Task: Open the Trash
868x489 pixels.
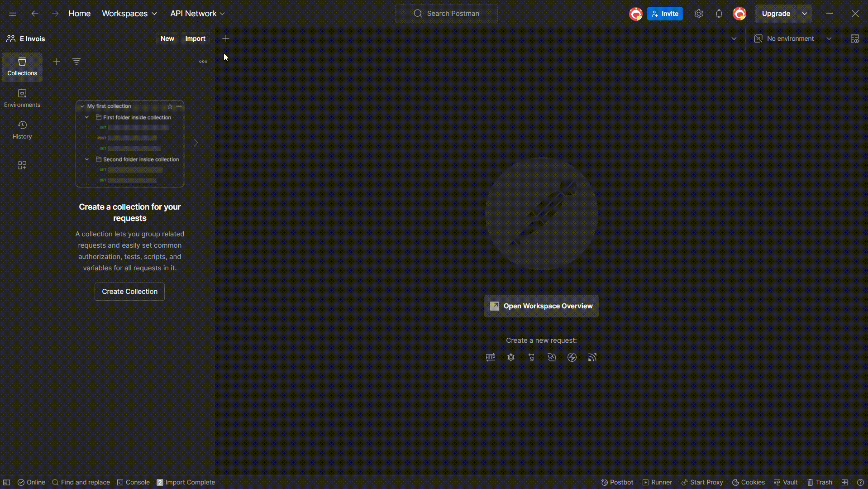Action: [820, 482]
